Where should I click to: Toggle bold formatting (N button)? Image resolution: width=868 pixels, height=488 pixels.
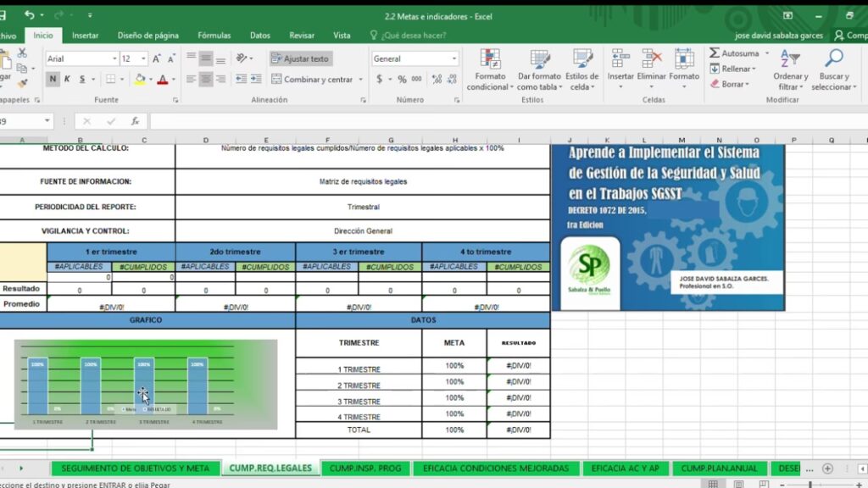(x=53, y=79)
